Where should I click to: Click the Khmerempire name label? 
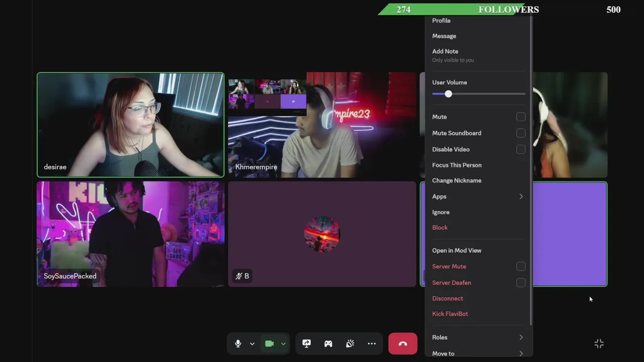click(x=256, y=167)
